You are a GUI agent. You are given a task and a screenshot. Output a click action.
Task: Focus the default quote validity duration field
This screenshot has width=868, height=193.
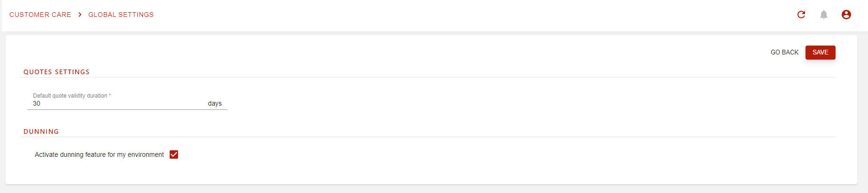point(127,103)
